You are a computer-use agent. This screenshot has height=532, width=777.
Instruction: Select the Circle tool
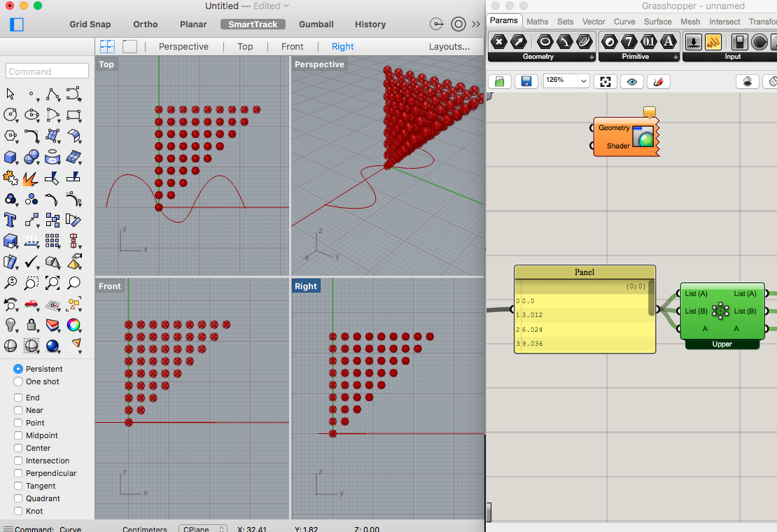(x=10, y=115)
